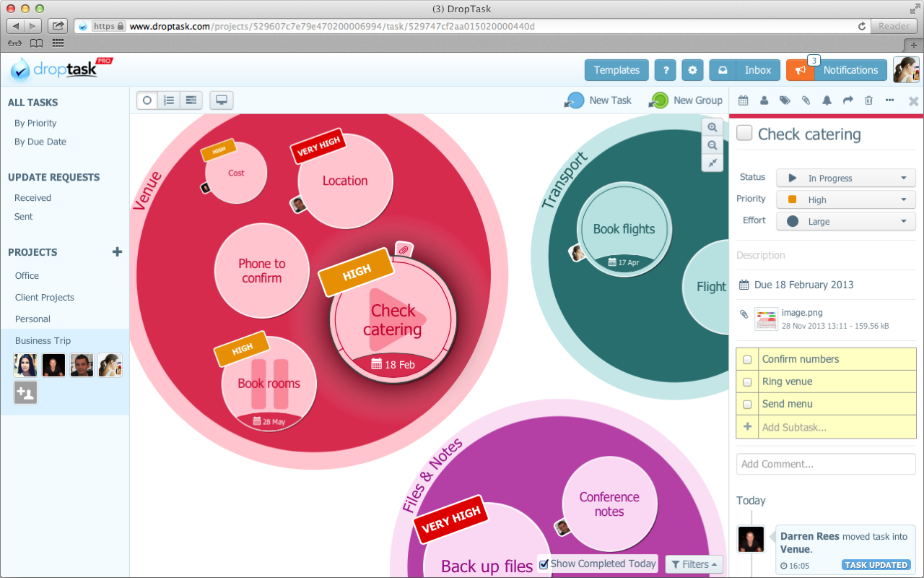924x578 pixels.
Task: Switch to numbered list view
Action: tap(169, 100)
